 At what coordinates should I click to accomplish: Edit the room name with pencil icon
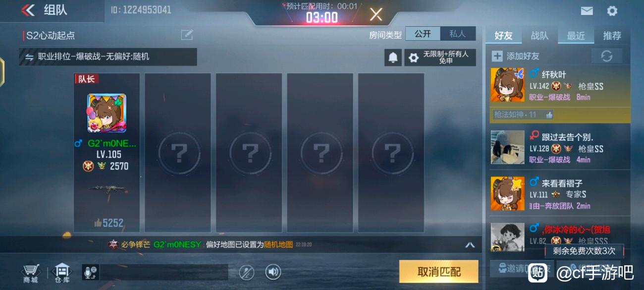(x=187, y=35)
